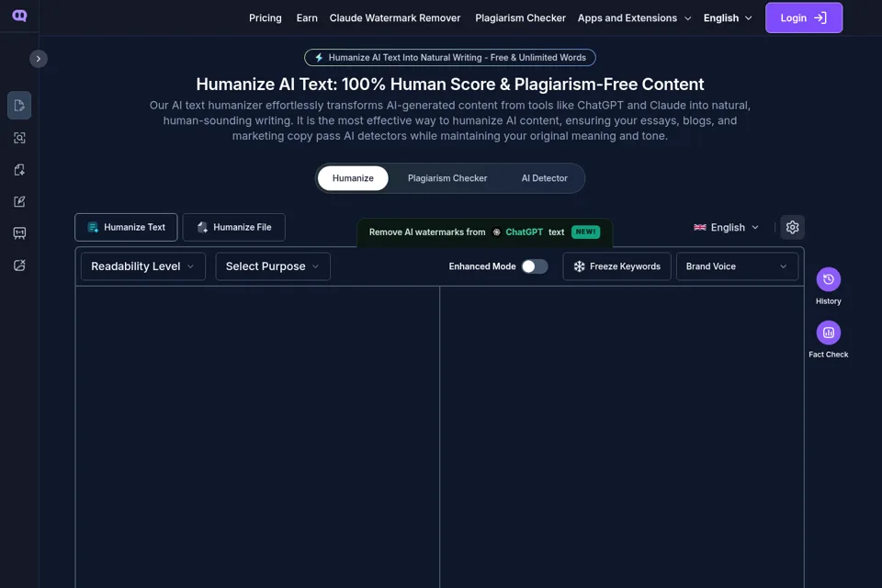The height and width of the screenshot is (588, 882).
Task: Open the sidebar document-with-sparkle icon
Action: pyautogui.click(x=19, y=170)
